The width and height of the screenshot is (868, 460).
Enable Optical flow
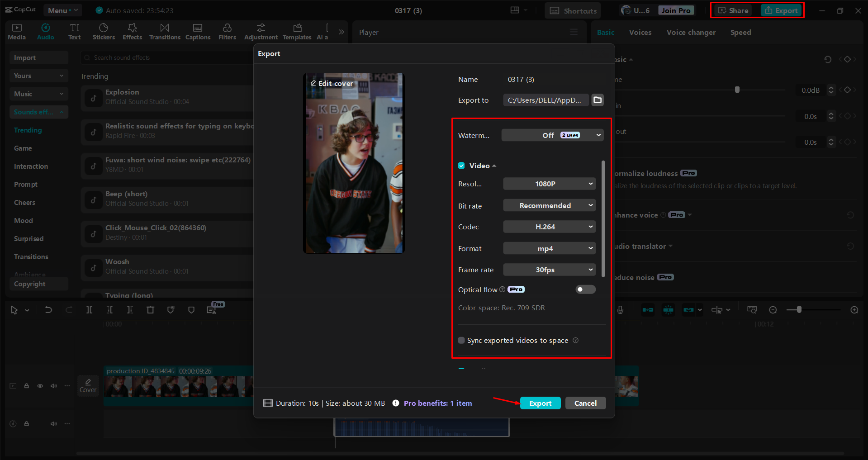pyautogui.click(x=585, y=289)
